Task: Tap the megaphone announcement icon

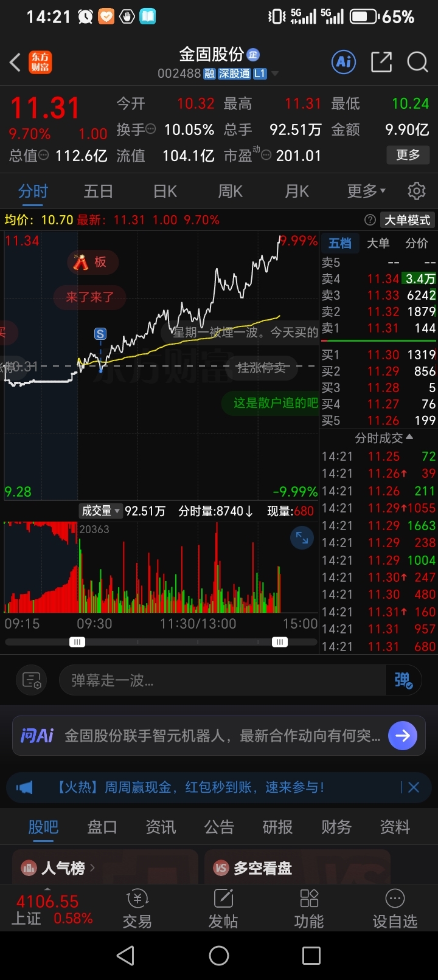Action: (24, 788)
